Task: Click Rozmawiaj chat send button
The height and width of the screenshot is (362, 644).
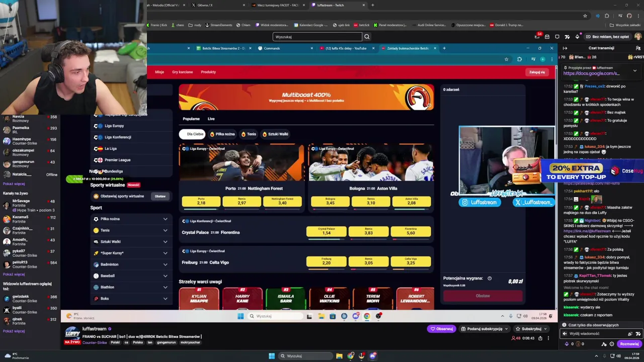Action: click(629, 344)
